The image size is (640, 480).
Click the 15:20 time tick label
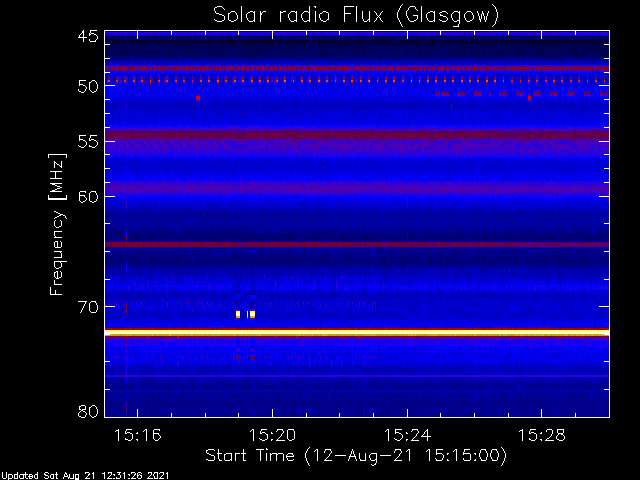pos(272,435)
